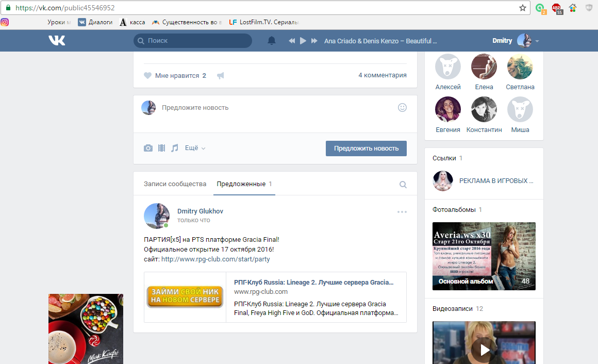
Task: Bookmark this page with the star icon
Action: (x=523, y=8)
